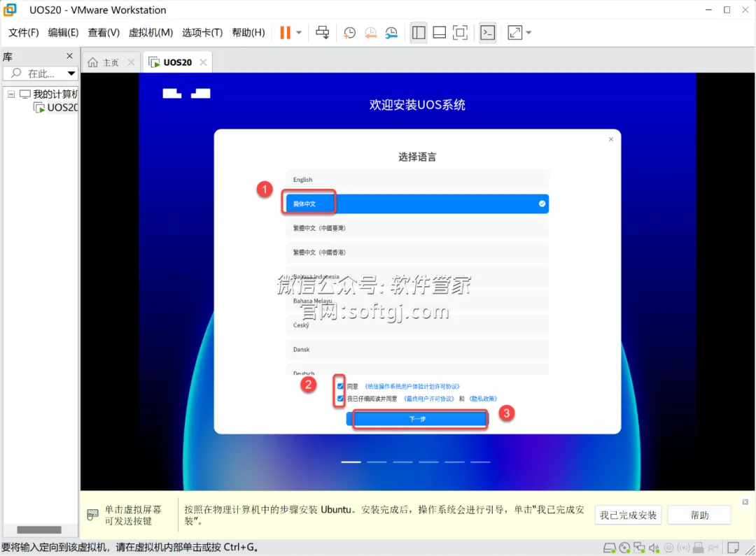Screen dimensions: 756x556
Task: Click the 我已完成安装 button
Action: [x=628, y=515]
